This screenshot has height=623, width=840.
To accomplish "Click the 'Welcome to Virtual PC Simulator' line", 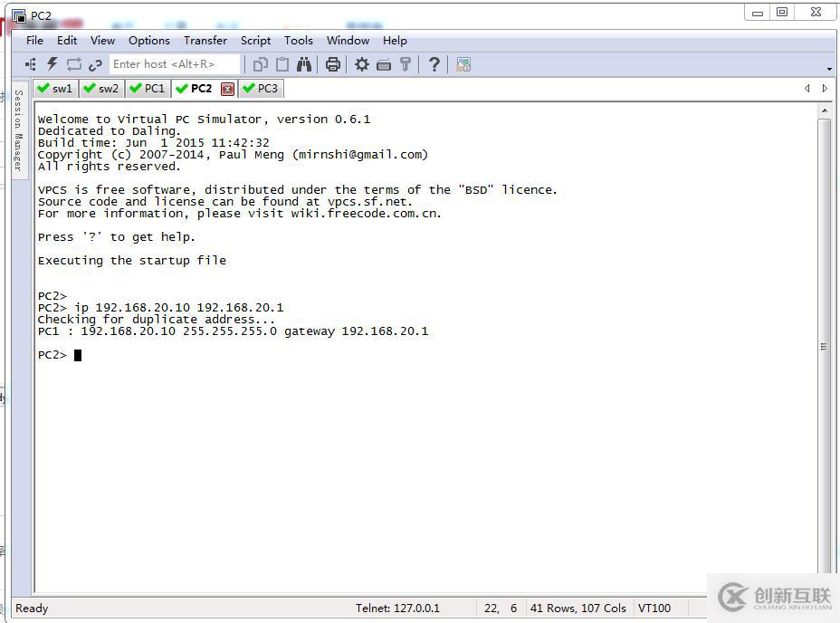I will point(204,119).
